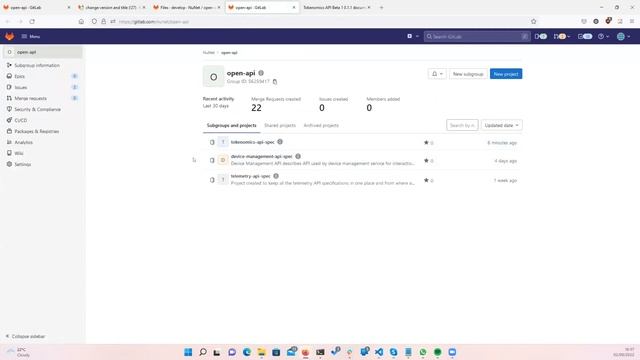Open the To-Do list icon in navbar
Screen dimensions: 640x360
(x=585, y=36)
